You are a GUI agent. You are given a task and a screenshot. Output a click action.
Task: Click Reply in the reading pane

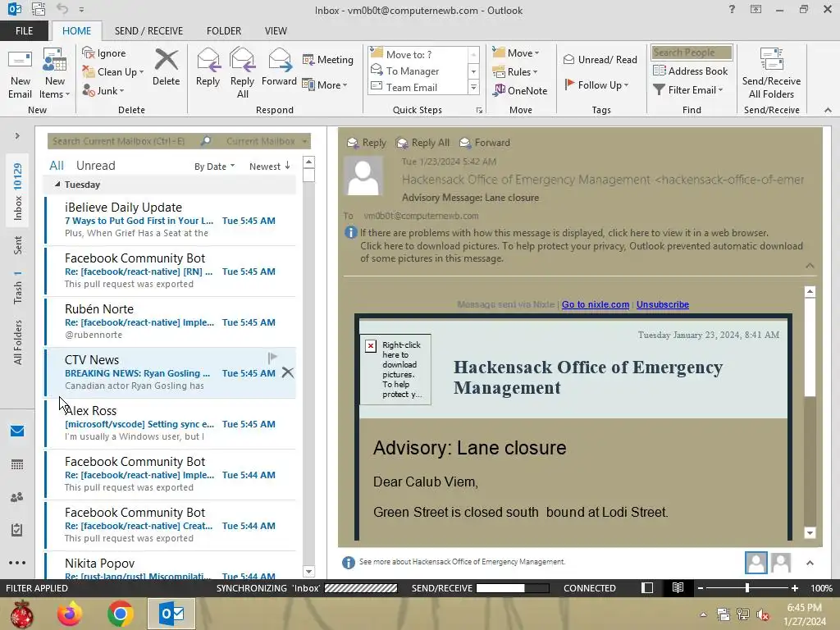[367, 143]
